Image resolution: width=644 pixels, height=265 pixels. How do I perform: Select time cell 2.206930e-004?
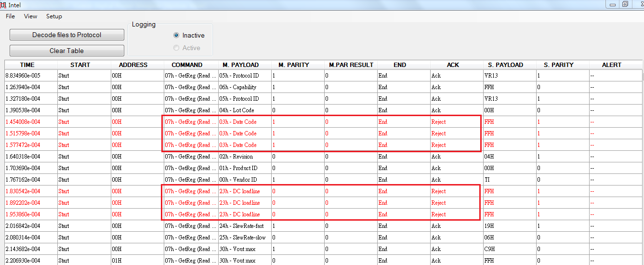coord(31,260)
